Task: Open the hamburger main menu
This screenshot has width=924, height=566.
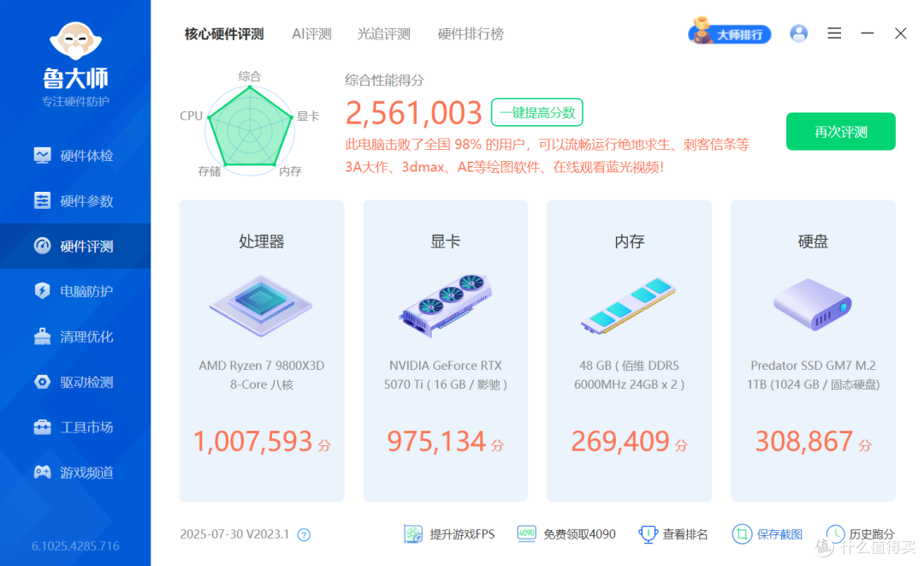Action: click(834, 33)
